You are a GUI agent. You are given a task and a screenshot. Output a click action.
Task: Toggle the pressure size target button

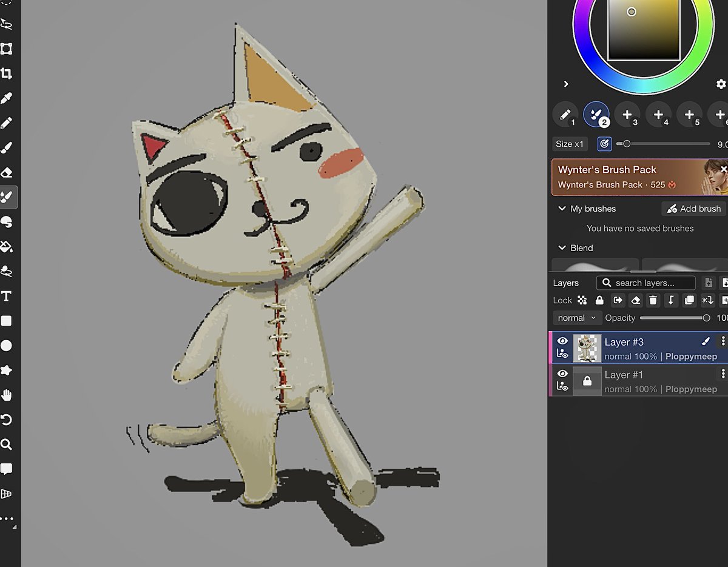[x=604, y=144]
